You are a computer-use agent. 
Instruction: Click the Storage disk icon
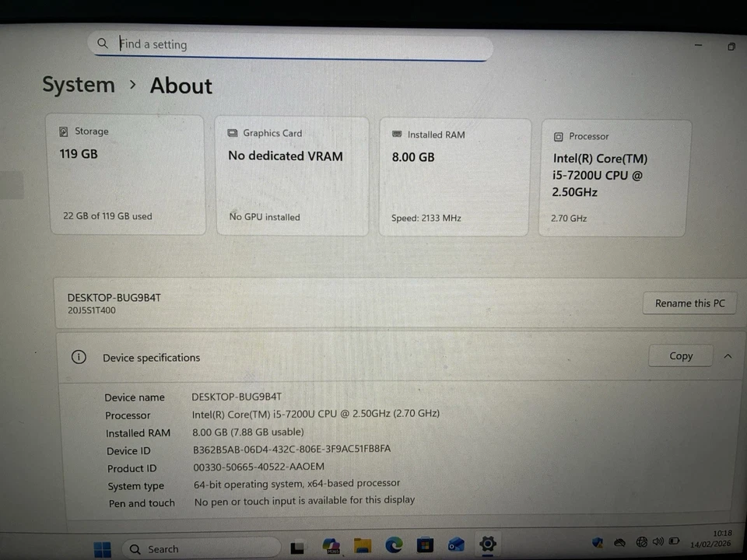63,131
